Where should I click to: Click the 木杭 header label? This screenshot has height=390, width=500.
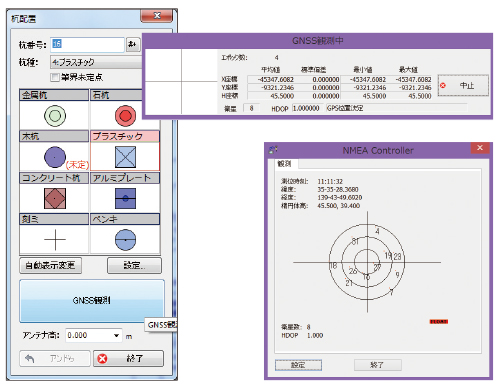point(54,136)
